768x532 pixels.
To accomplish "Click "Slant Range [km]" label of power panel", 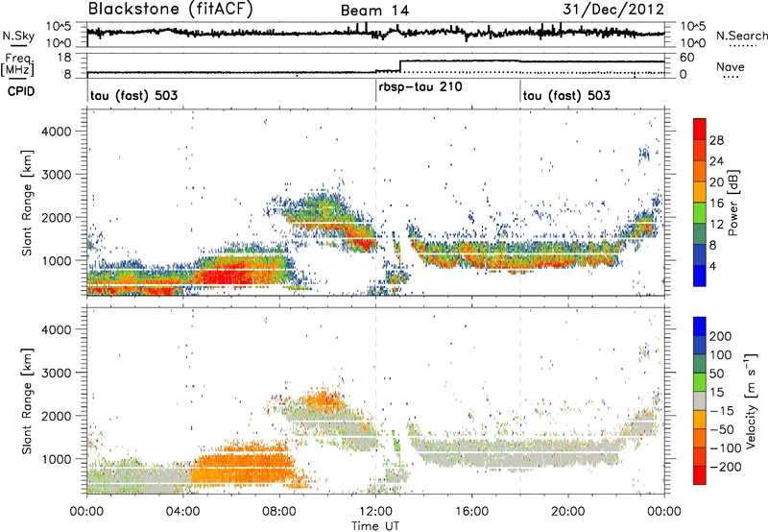I will point(27,203).
